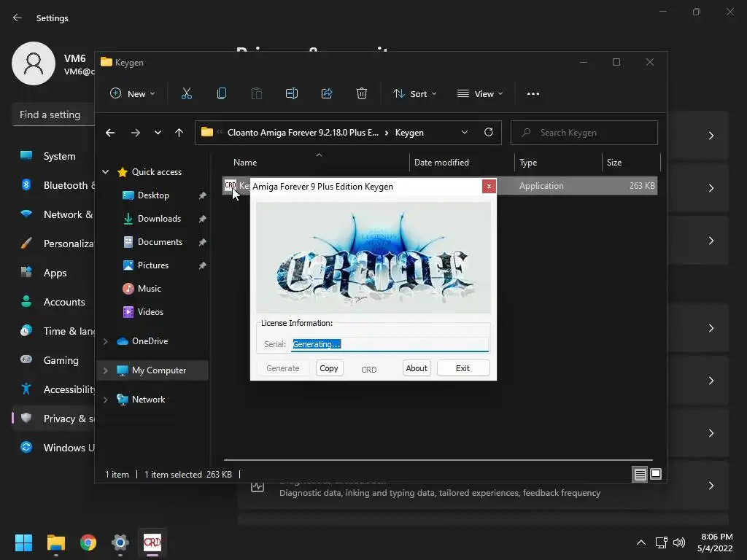Go back in File Explorer navigation
747x560 pixels.
[x=110, y=133]
